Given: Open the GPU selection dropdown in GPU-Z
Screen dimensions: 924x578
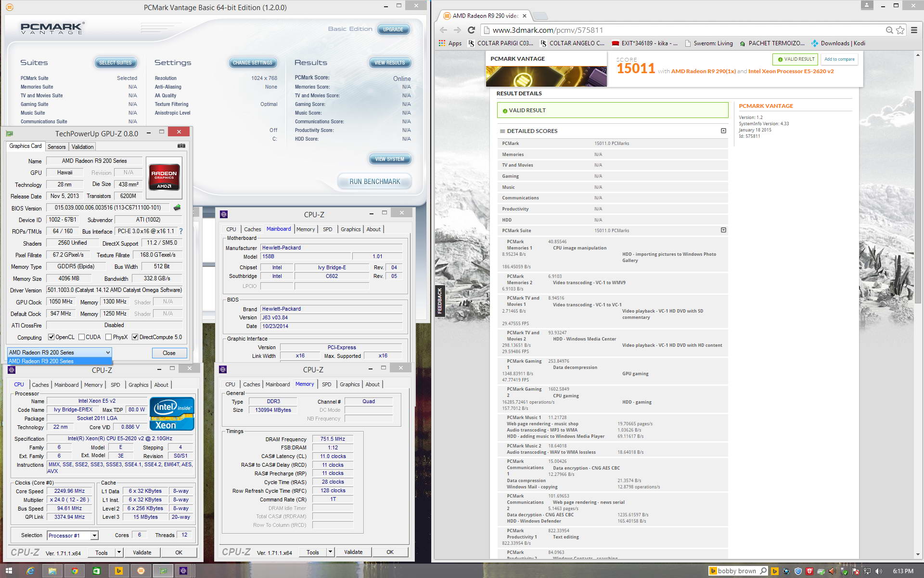Looking at the screenshot, I should (60, 353).
